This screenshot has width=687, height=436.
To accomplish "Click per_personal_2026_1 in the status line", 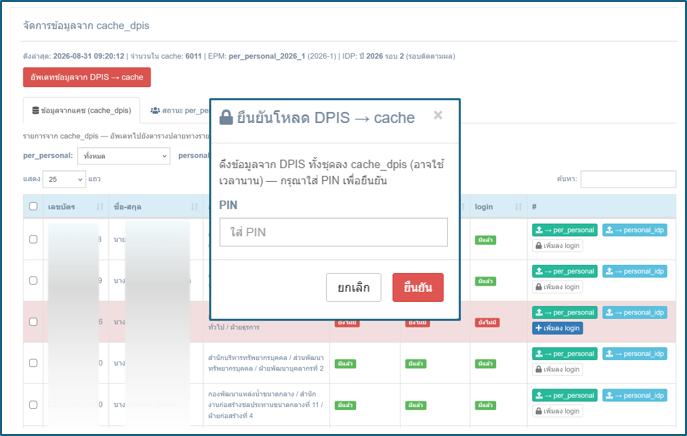I will pyautogui.click(x=267, y=56).
